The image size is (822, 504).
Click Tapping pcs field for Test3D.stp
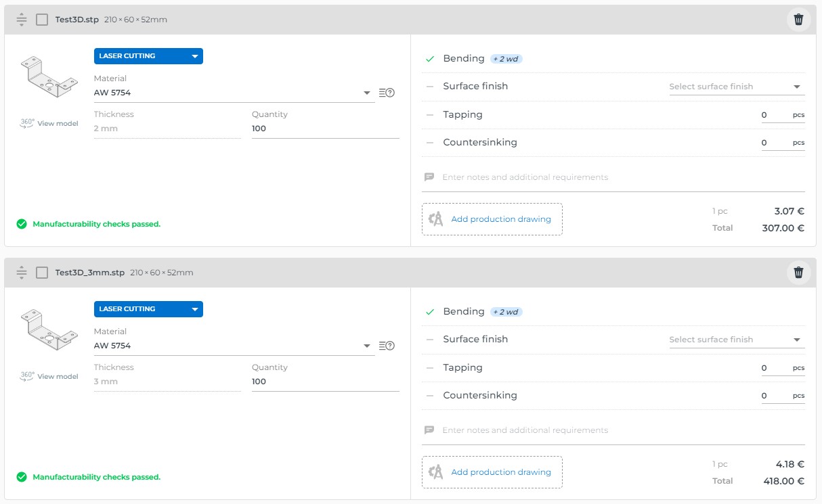pos(783,115)
